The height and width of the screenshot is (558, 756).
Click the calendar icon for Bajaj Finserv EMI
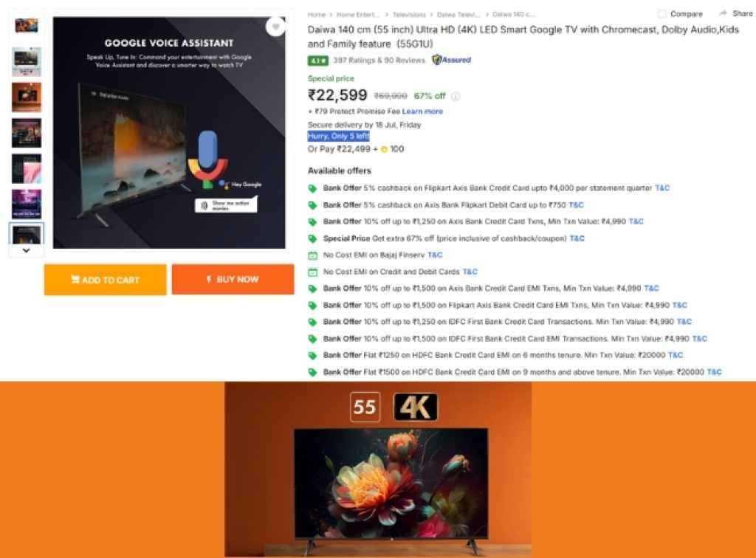[x=312, y=255]
